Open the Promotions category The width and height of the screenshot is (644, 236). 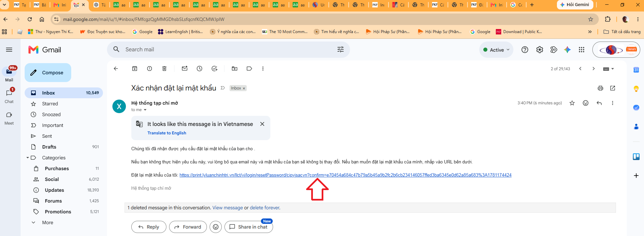[64, 212]
